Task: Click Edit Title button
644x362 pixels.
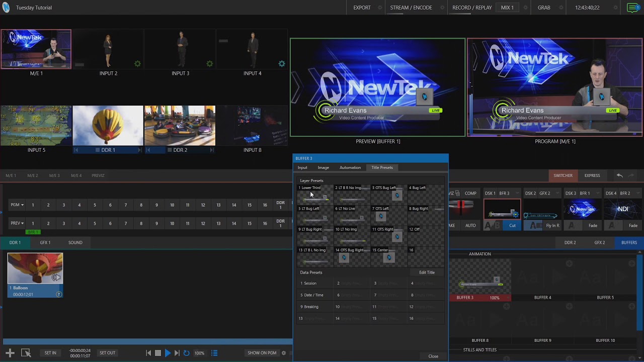Action: pos(427,273)
